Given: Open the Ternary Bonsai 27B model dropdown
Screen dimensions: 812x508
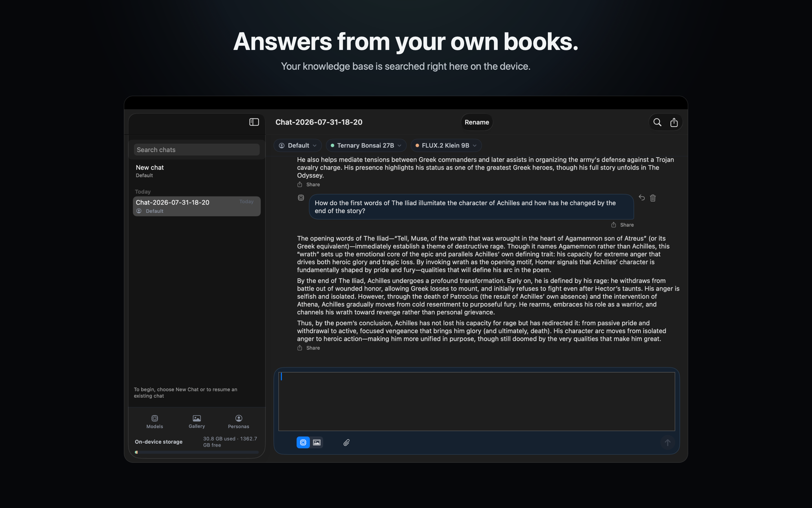Looking at the screenshot, I should pos(366,145).
